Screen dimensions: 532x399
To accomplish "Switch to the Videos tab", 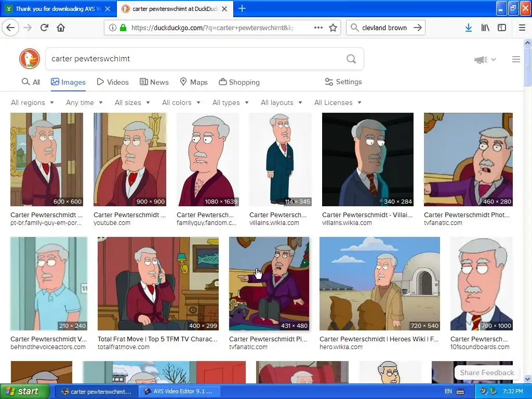I will pyautogui.click(x=113, y=82).
